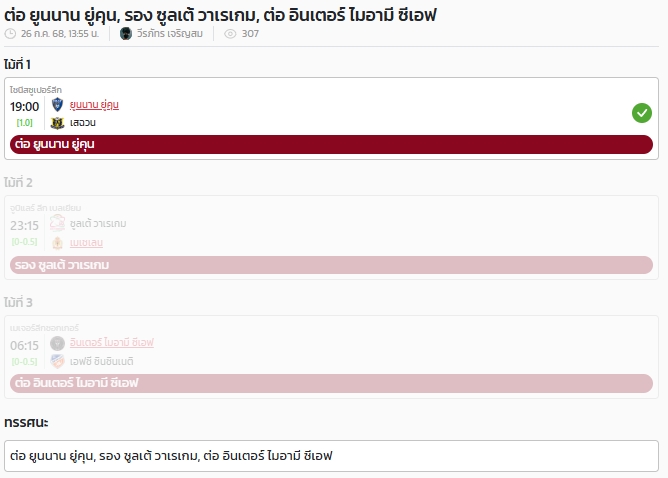Click the dark red ต่อ ยูนนาน ยู่คุน pick bar
The width and height of the screenshot is (668, 478).
click(331, 144)
